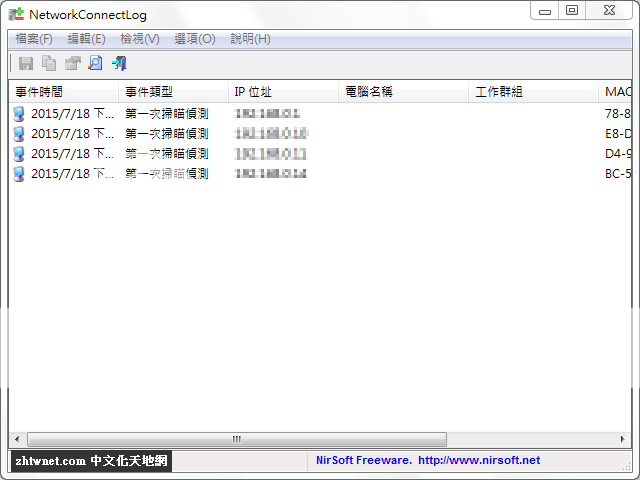Click the horizontal scrollbar thumb
The height and width of the screenshot is (480, 640).
[237, 440]
